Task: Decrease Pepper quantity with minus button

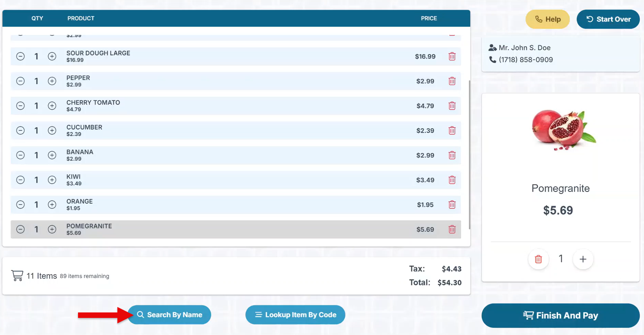Action: pos(21,81)
